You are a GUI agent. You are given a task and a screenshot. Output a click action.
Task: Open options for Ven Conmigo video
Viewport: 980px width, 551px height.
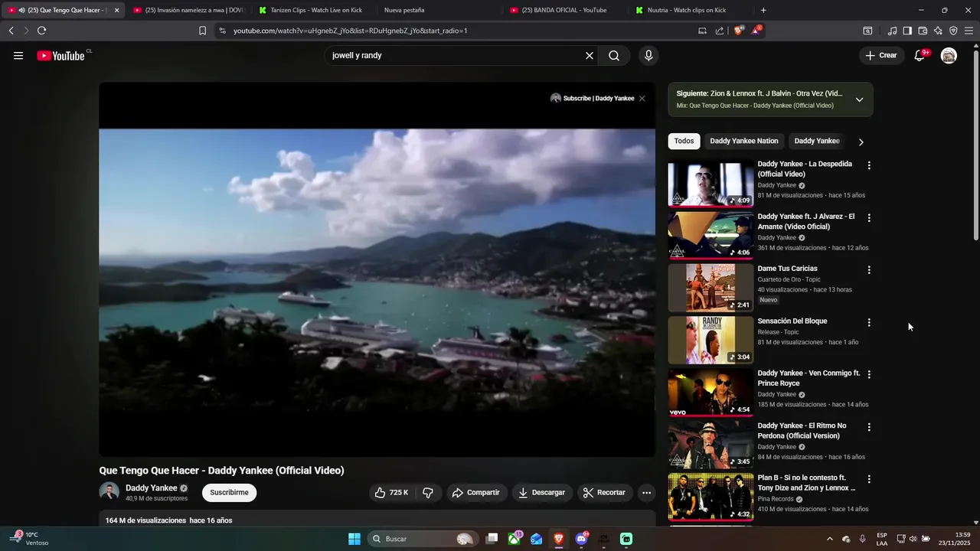click(x=869, y=375)
